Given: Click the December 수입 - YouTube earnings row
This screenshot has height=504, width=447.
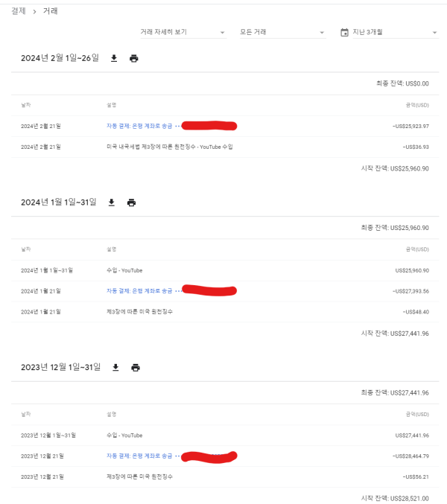Looking at the screenshot, I should pyautogui.click(x=124, y=435).
